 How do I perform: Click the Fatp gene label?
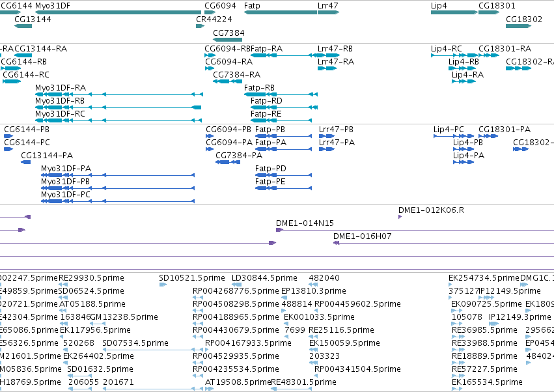(252, 6)
